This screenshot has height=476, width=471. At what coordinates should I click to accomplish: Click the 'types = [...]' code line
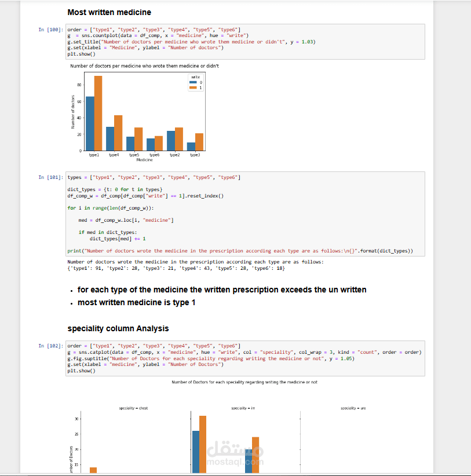tap(154, 177)
